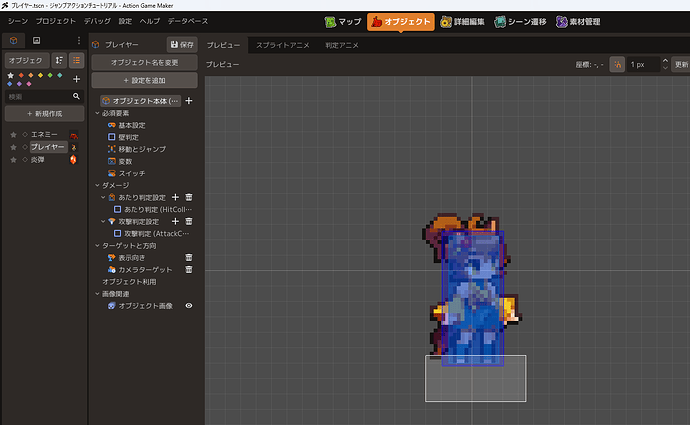The width and height of the screenshot is (690, 425).
Task: Open the デバッグ menu
Action: click(x=97, y=21)
